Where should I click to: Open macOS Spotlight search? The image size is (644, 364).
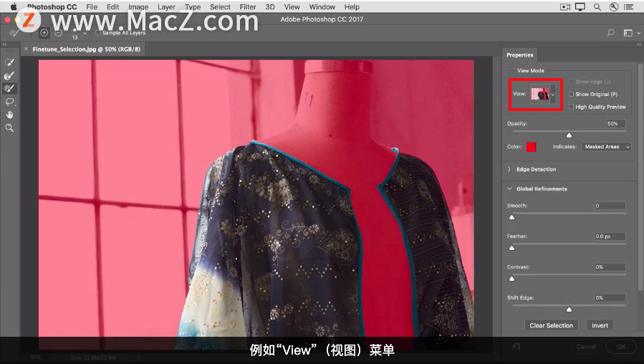click(597, 6)
